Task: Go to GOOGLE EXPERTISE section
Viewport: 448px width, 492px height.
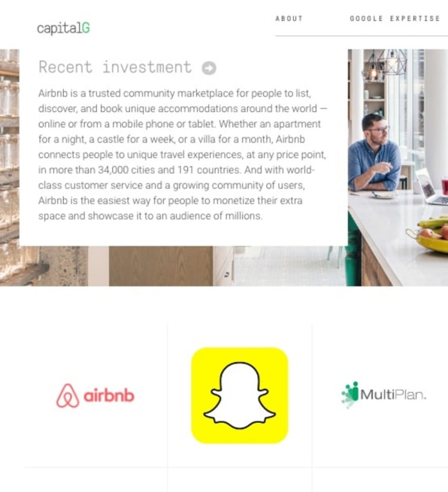Action: click(x=395, y=19)
